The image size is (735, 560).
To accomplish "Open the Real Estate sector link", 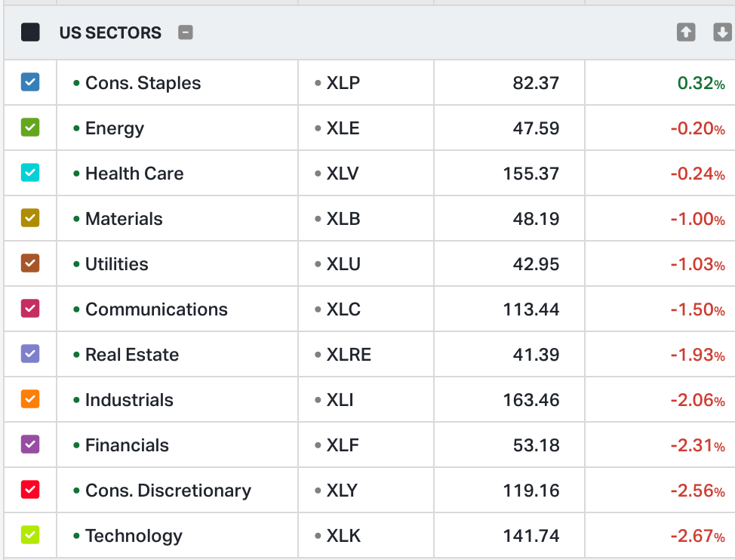I will click(132, 355).
